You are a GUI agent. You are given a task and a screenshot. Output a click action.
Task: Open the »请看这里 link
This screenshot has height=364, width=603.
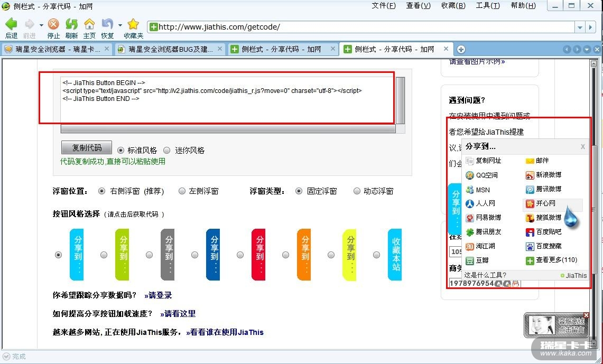pyautogui.click(x=178, y=314)
